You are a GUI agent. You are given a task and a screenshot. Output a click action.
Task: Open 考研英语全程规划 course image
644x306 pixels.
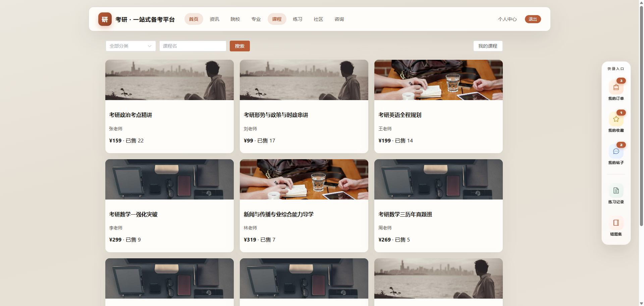point(438,80)
